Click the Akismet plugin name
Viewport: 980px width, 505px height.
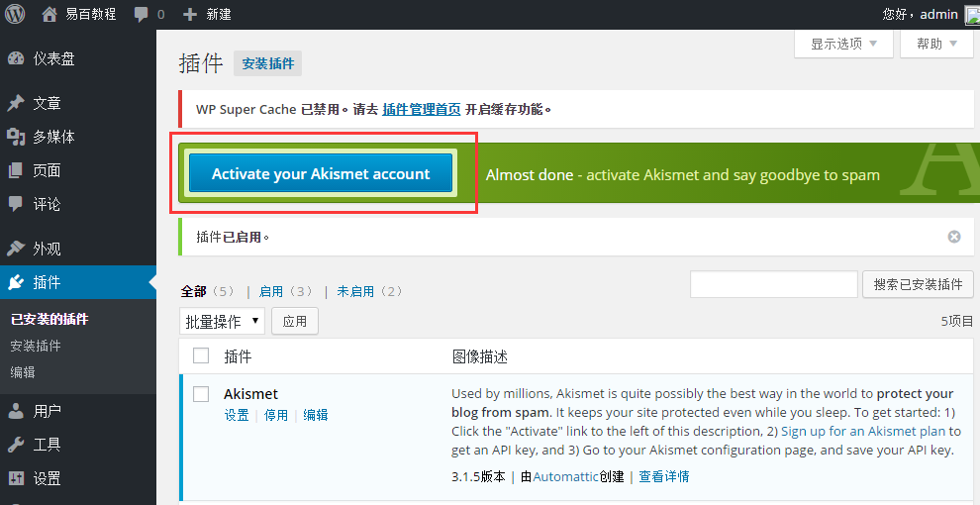pos(250,394)
